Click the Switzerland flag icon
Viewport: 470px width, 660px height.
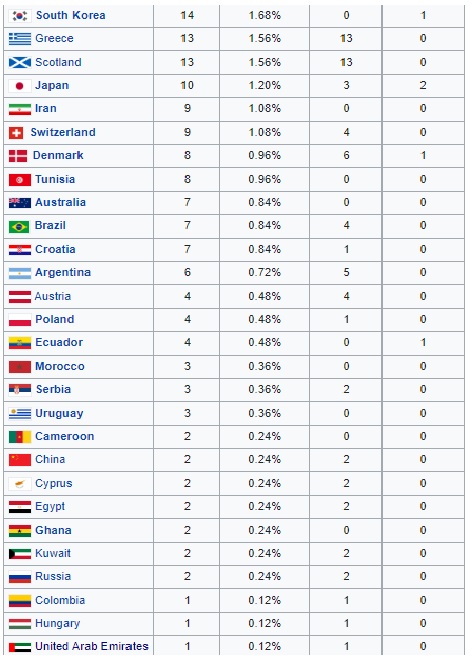pyautogui.click(x=16, y=133)
